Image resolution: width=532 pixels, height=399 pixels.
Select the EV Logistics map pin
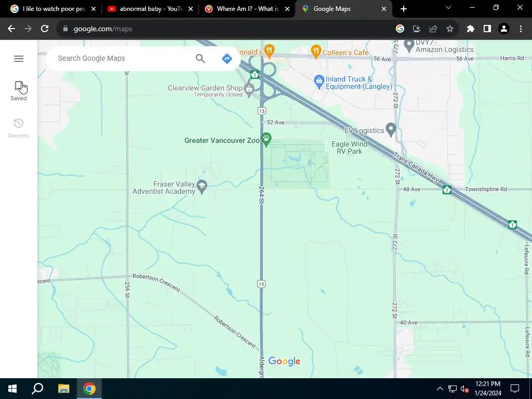tap(391, 129)
